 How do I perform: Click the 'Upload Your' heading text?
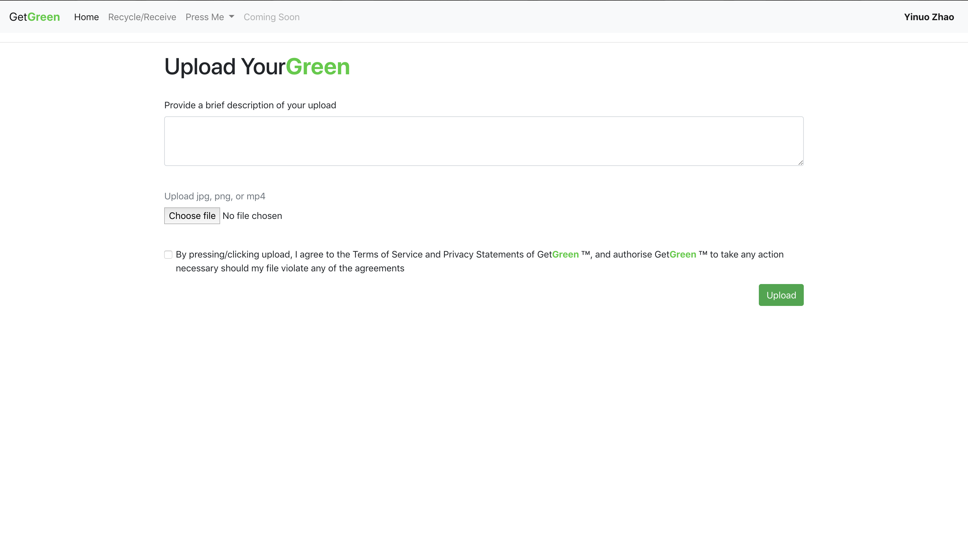(x=225, y=67)
